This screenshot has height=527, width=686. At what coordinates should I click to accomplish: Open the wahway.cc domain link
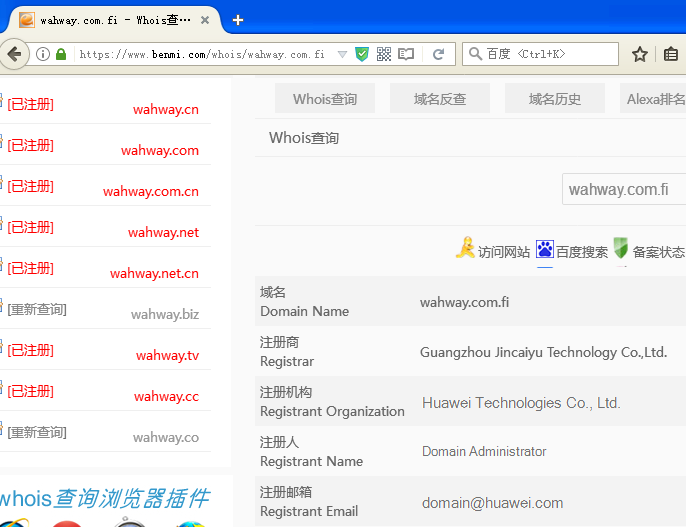166,396
